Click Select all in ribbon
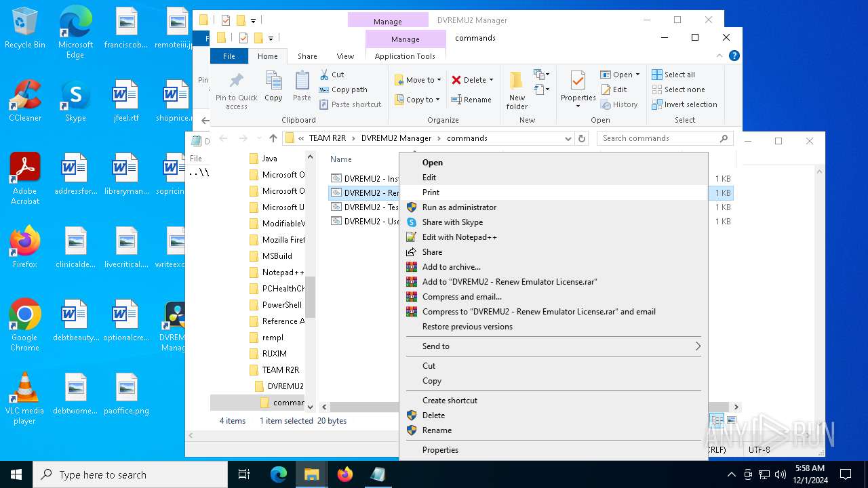The image size is (868, 488). 673,75
